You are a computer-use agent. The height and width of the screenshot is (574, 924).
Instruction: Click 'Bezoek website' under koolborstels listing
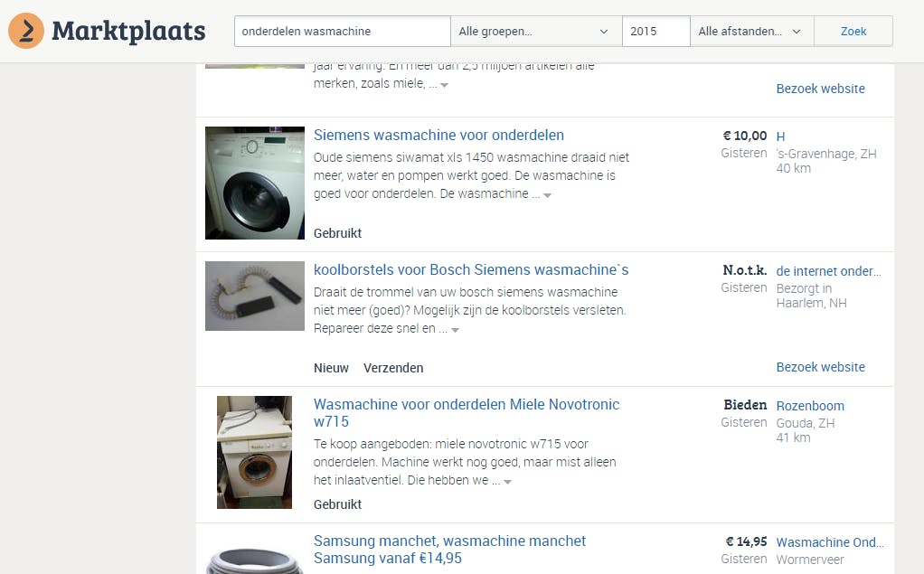(820, 367)
